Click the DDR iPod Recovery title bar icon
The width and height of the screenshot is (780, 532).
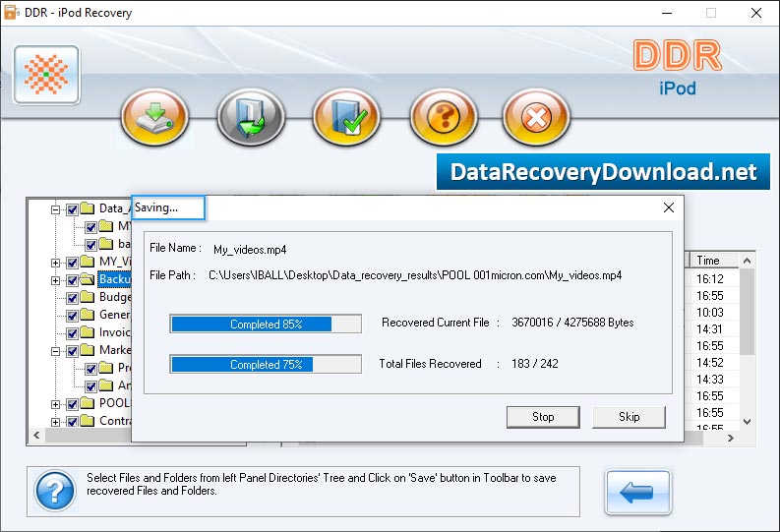click(x=11, y=13)
